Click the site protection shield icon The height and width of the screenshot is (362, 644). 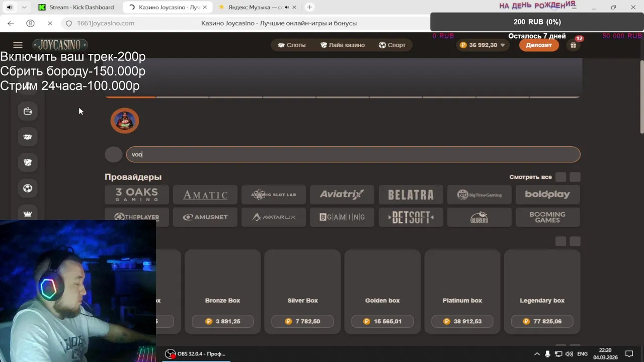click(69, 23)
